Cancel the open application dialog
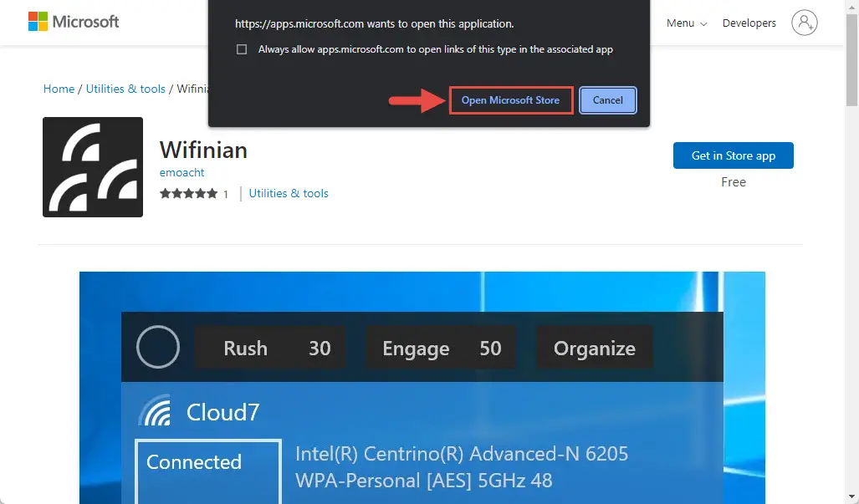 (607, 100)
